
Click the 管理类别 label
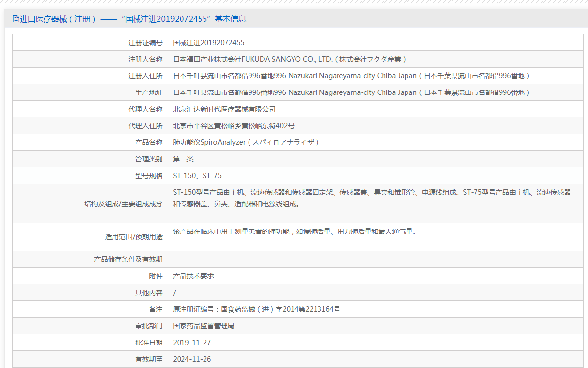pos(149,159)
